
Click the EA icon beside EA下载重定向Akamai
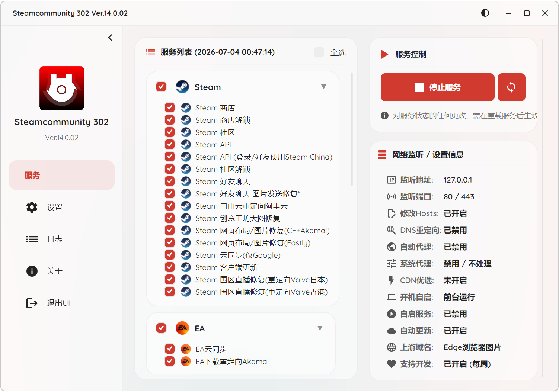coord(186,361)
